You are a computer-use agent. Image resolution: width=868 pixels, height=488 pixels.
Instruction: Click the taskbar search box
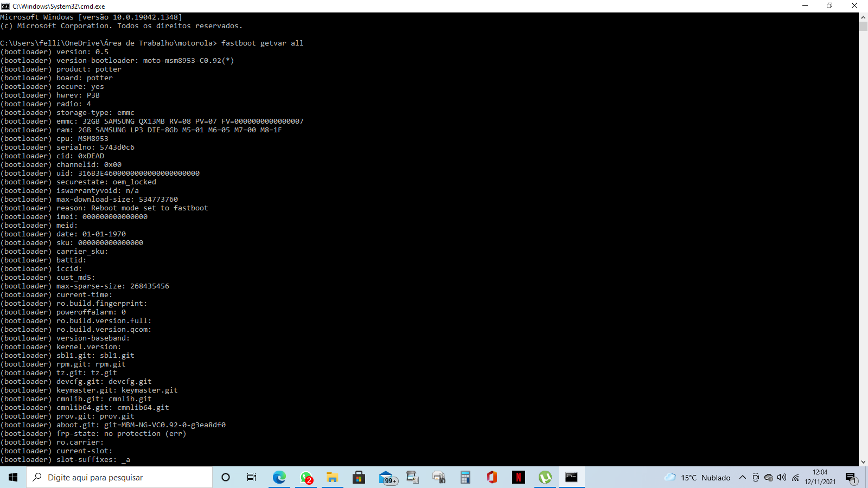(119, 477)
